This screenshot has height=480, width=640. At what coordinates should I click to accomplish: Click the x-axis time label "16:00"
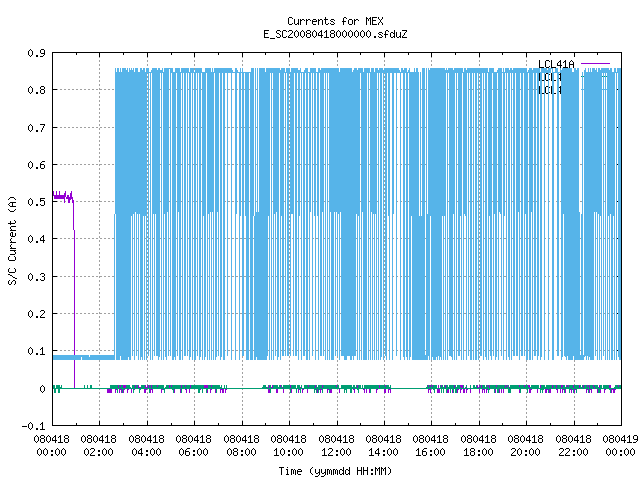pos(430,452)
